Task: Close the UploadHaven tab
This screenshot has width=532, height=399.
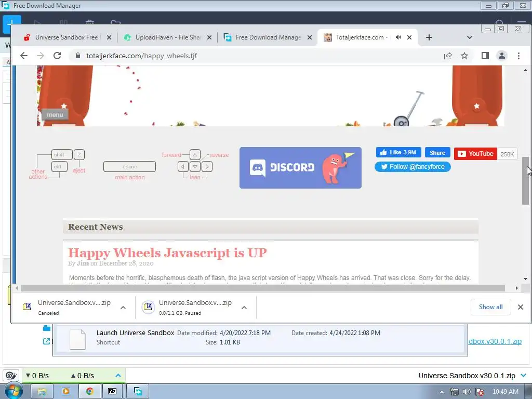Action: pyautogui.click(x=209, y=37)
